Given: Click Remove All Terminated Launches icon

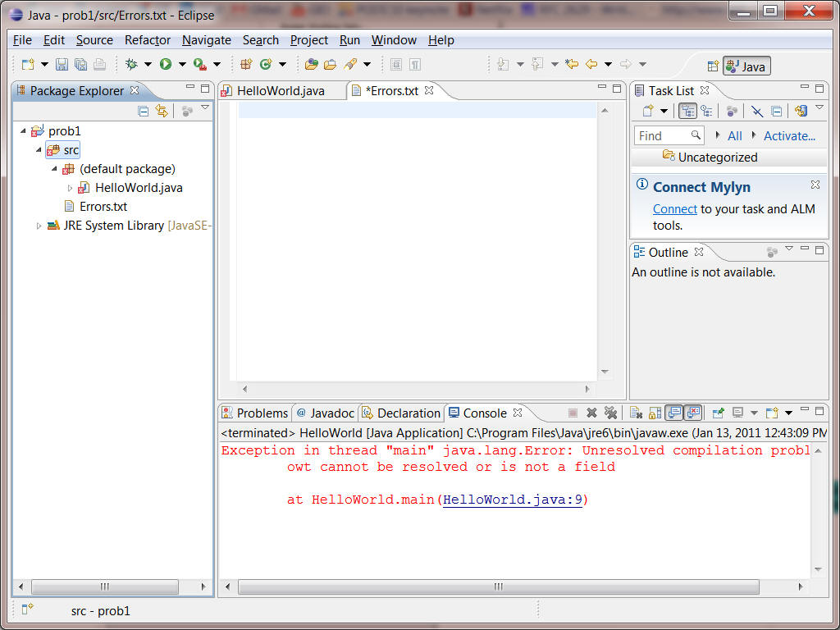Looking at the screenshot, I should coord(610,413).
